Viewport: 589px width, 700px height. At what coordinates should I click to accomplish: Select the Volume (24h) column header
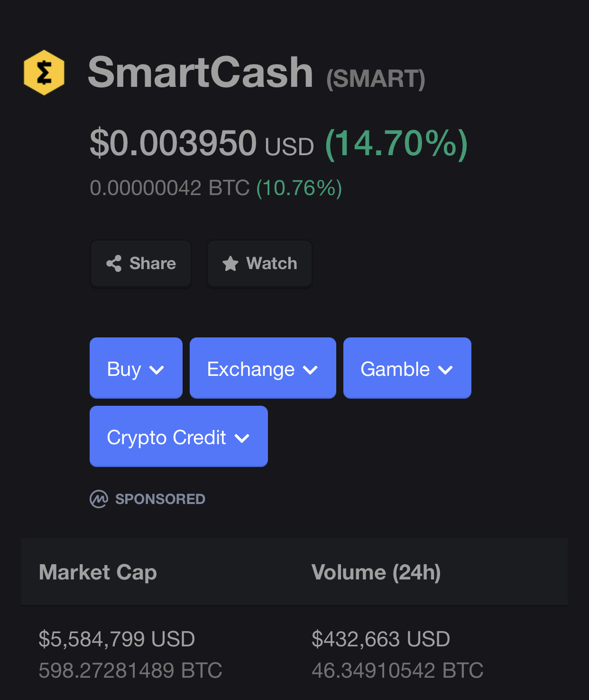coord(376,572)
